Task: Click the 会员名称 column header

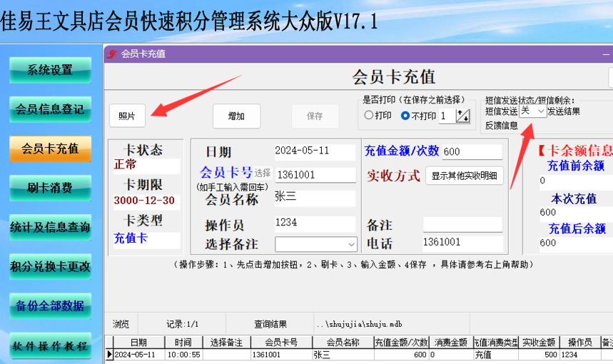Action: (343, 343)
